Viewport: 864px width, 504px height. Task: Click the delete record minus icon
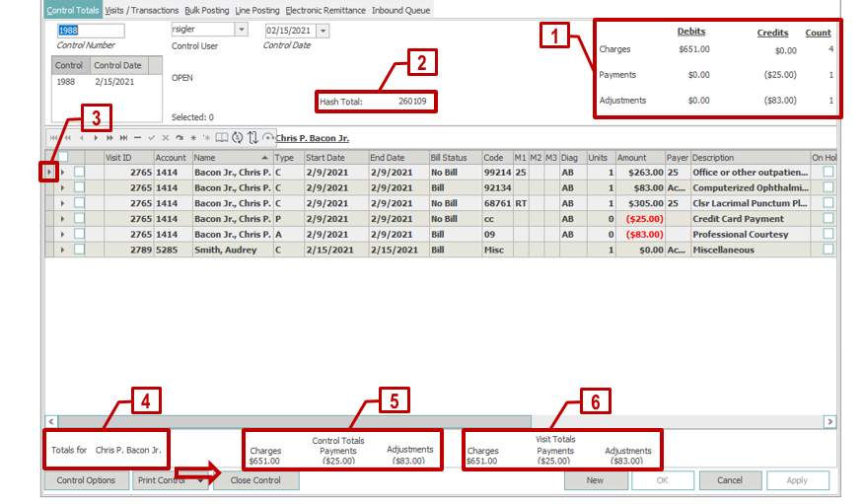coord(137,138)
